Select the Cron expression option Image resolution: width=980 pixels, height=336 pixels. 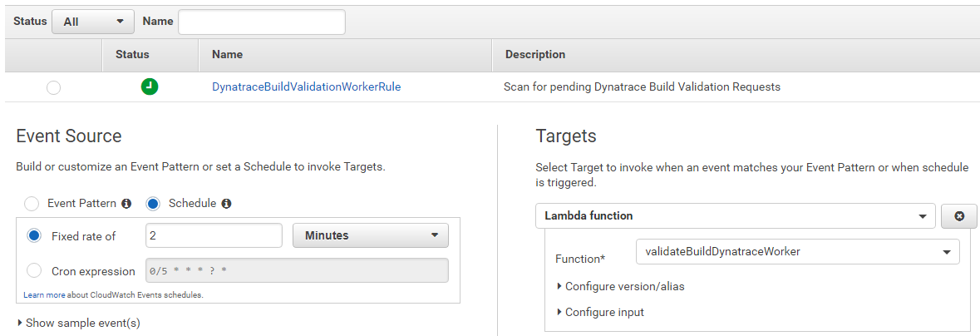pyautogui.click(x=34, y=271)
